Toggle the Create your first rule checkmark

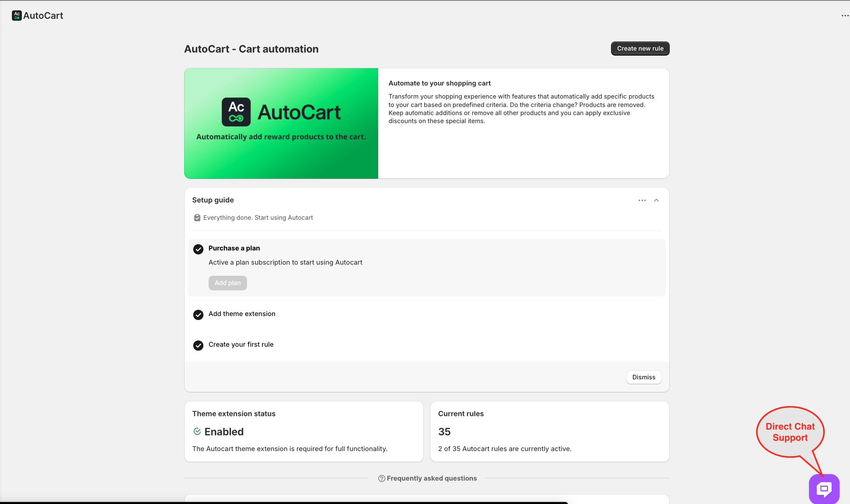198,346
